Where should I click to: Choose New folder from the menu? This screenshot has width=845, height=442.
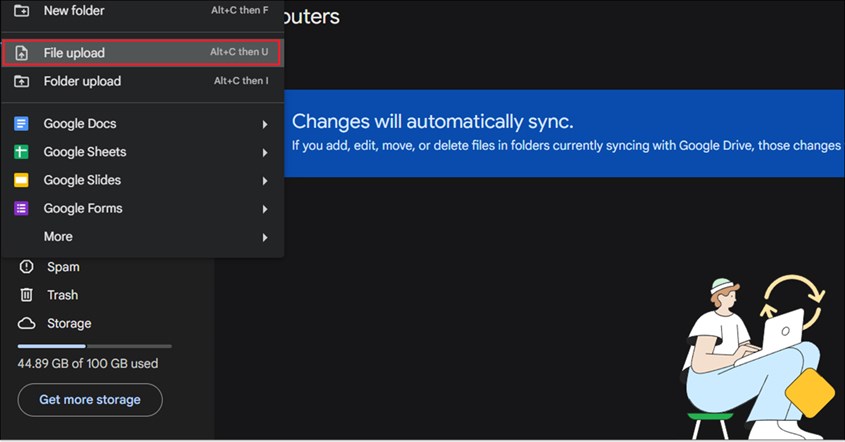pos(142,12)
